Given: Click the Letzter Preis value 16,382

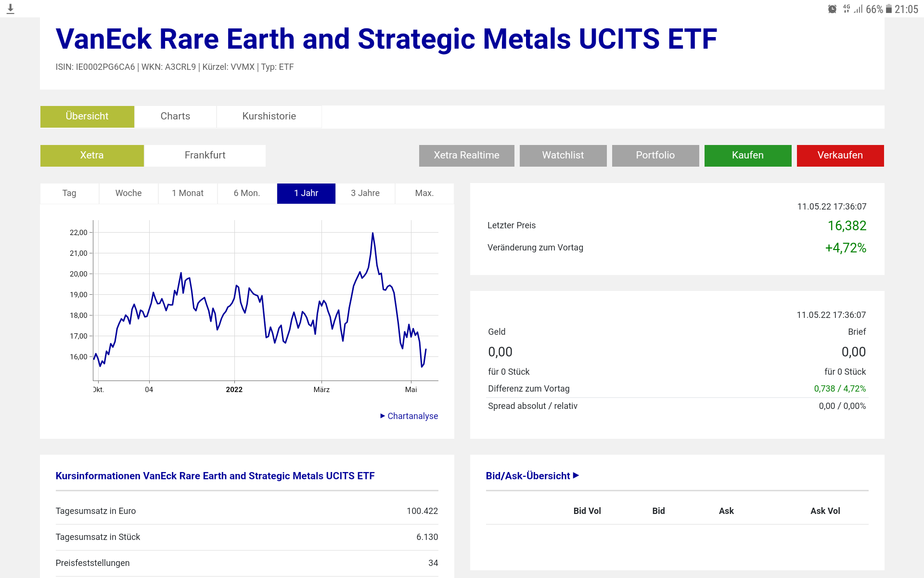Looking at the screenshot, I should pyautogui.click(x=847, y=226).
